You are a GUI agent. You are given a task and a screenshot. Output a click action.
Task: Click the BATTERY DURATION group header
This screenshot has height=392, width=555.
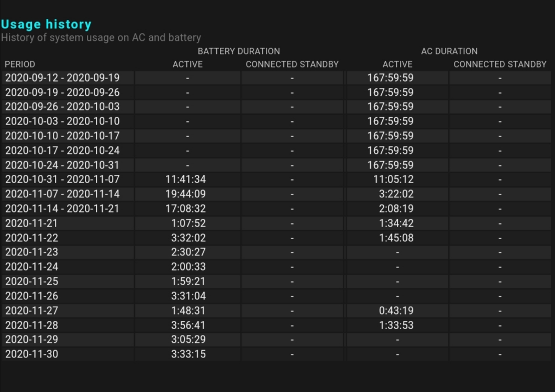coord(239,51)
